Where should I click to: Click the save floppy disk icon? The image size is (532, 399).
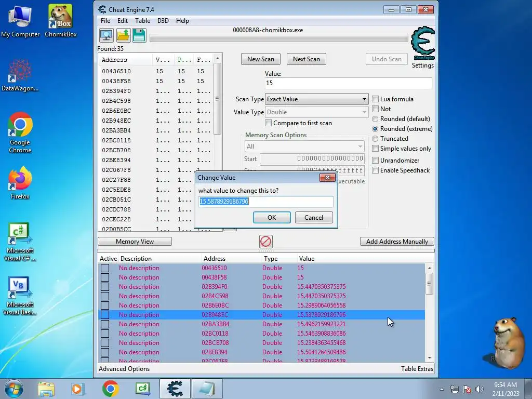139,35
